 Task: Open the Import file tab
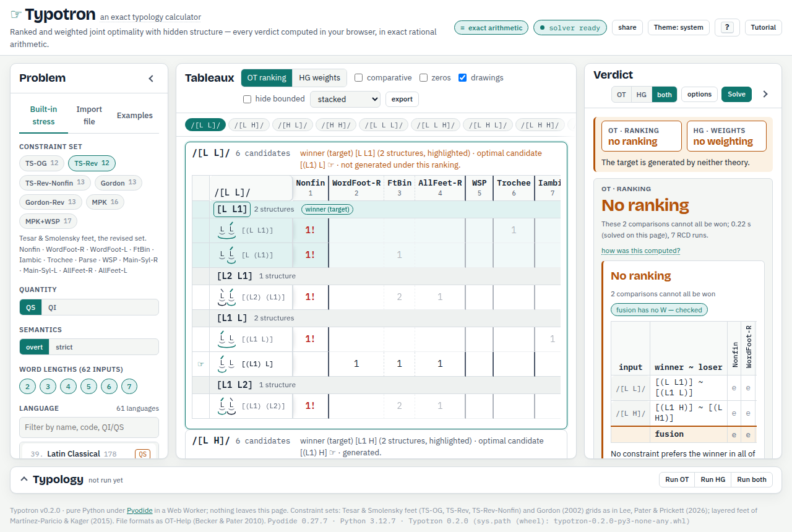tap(89, 116)
